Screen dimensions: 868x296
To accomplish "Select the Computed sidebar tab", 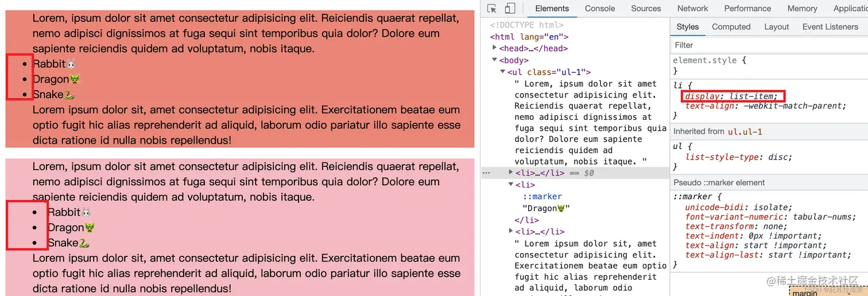I will [731, 27].
